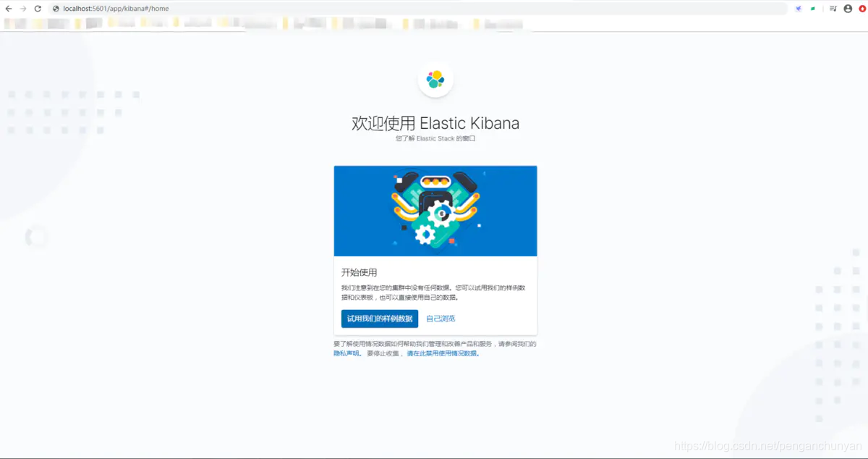
Task: Click the 您了解 Elastic Stack 的窗口 subtitle
Action: [435, 138]
